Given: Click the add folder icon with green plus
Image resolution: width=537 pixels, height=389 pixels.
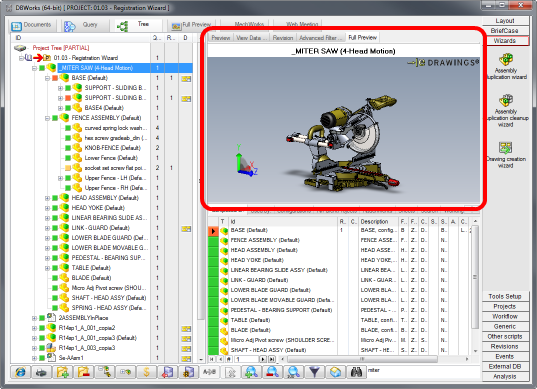Looking at the screenshot, I should 62,372.
